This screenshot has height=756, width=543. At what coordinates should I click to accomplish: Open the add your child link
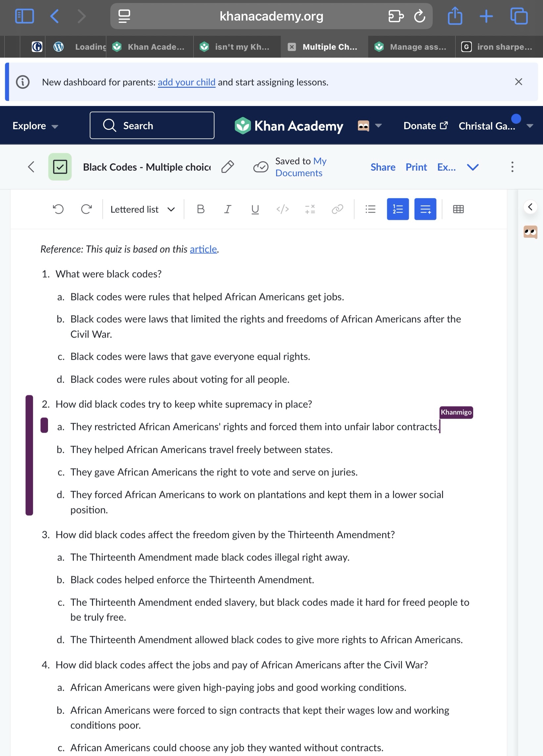click(186, 82)
